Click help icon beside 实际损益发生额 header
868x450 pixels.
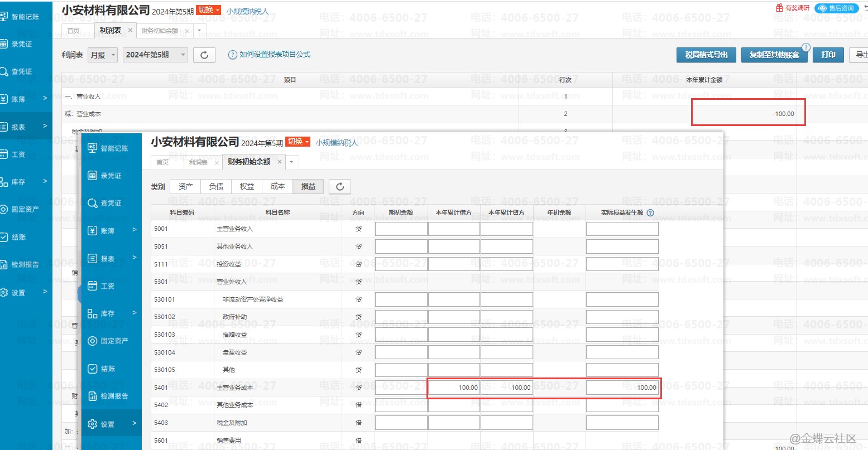pos(650,212)
